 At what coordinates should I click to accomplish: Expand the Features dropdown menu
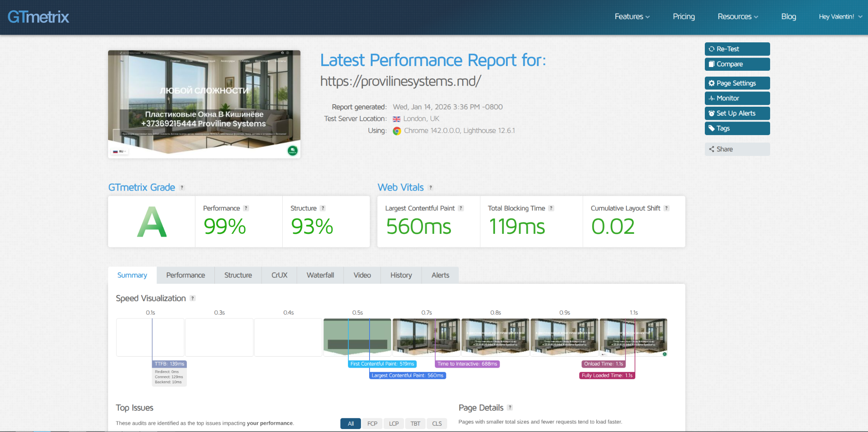632,17
